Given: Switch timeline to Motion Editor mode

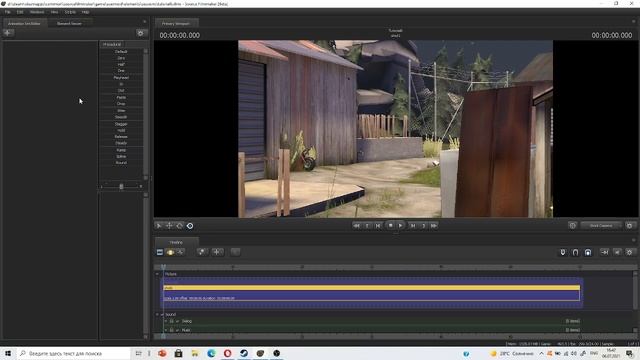Looking at the screenshot, I should pos(170,252).
